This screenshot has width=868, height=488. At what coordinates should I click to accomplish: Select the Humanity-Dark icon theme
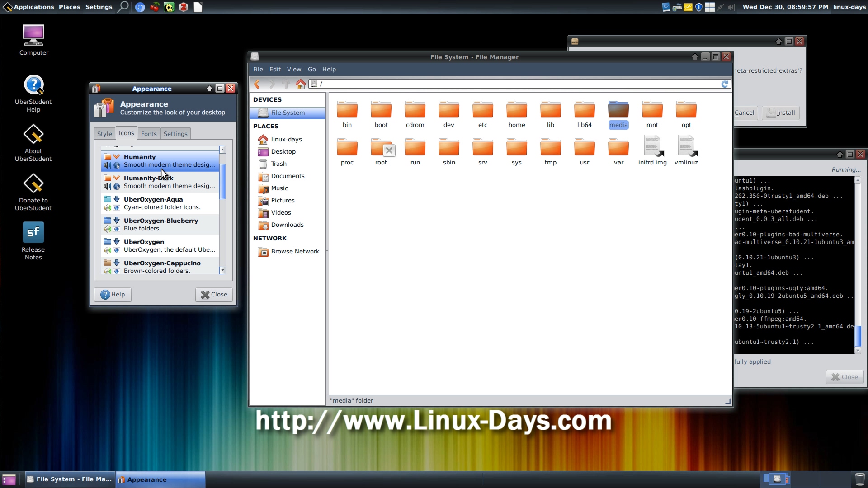point(160,182)
